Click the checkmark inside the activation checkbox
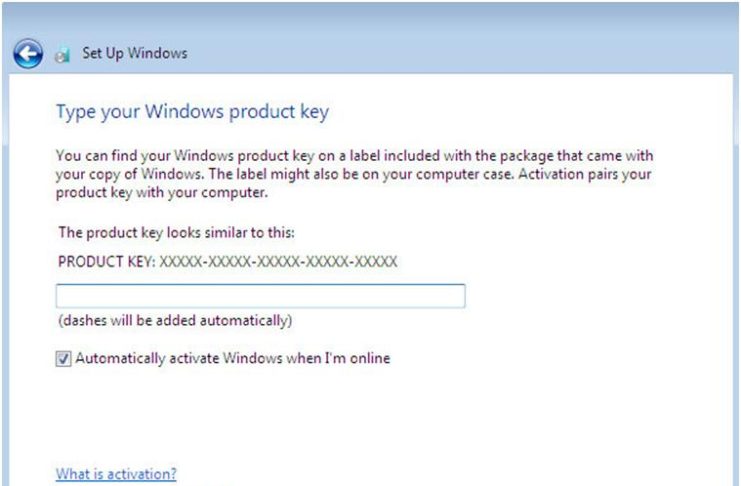741x486 pixels. 63,359
